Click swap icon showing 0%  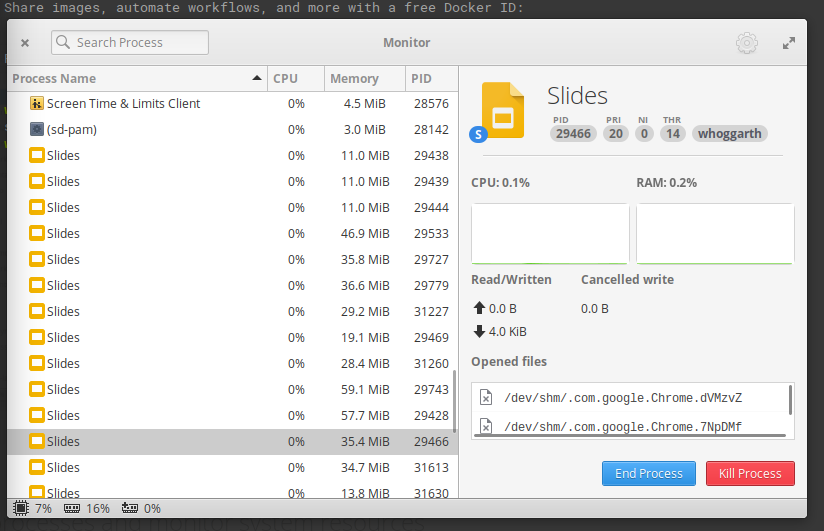pyautogui.click(x=129, y=508)
